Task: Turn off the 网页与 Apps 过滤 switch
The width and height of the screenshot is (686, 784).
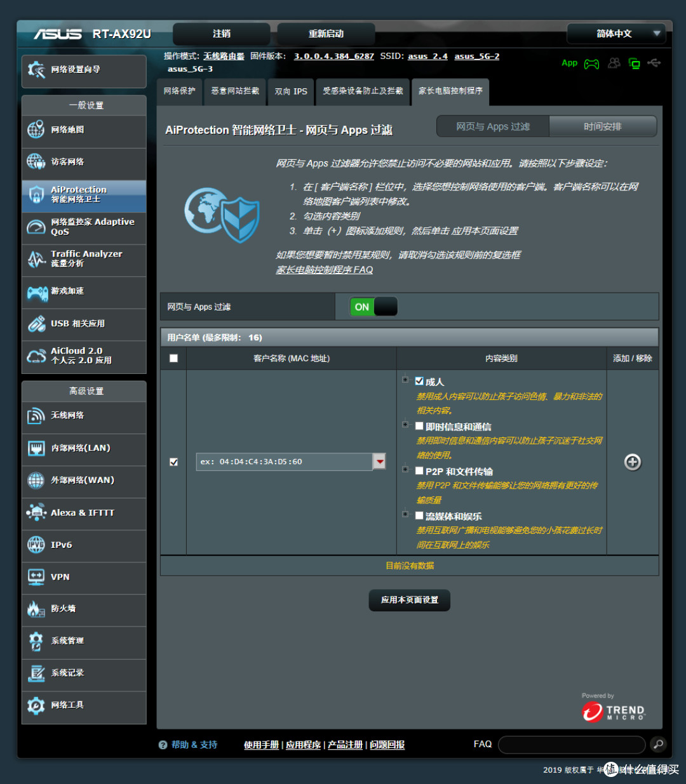Action: point(373,307)
